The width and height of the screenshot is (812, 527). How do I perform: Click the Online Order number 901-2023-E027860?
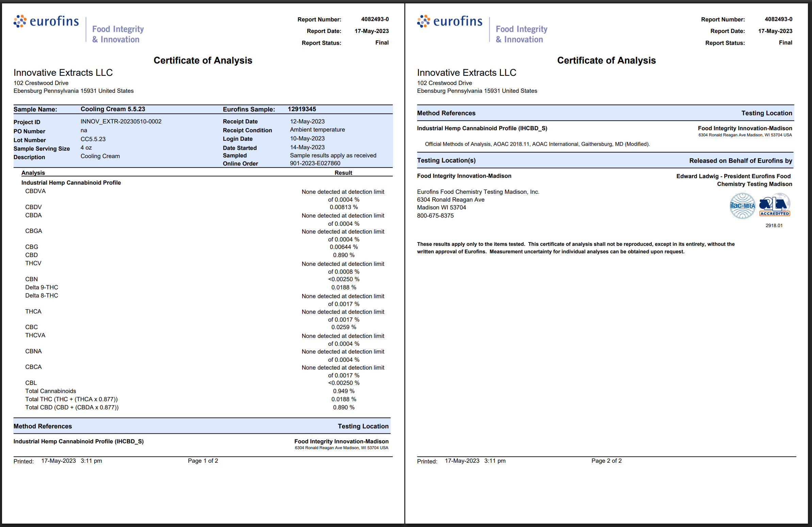315,163
